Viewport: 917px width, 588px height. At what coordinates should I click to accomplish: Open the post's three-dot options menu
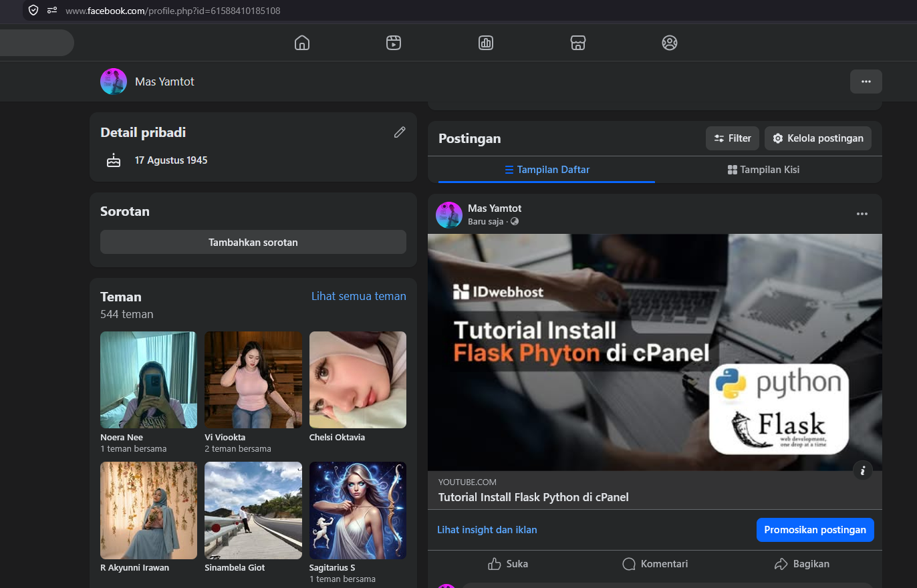[862, 214]
